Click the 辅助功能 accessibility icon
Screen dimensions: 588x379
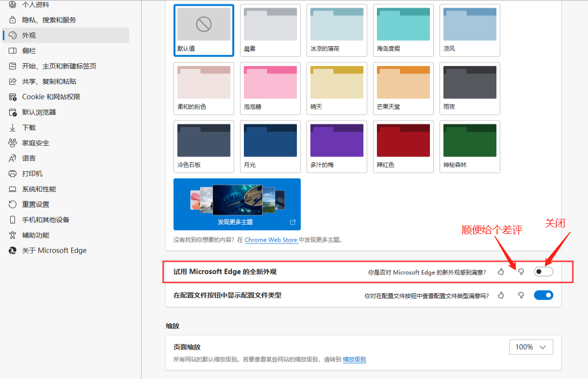(13, 235)
